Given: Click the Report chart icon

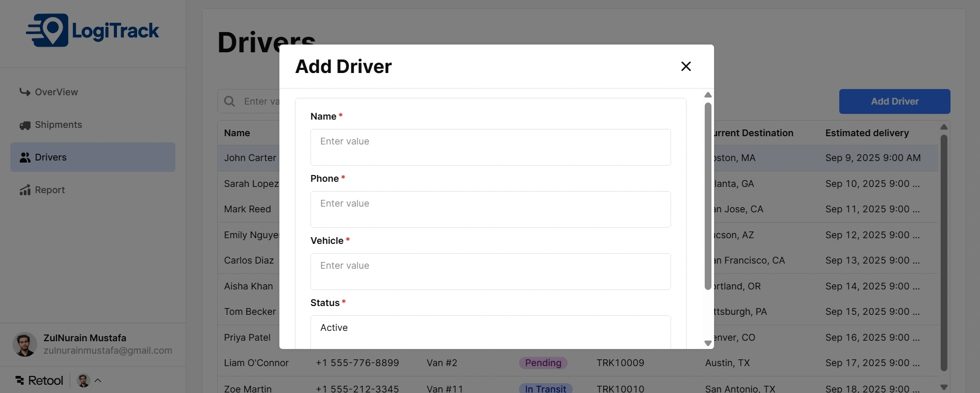Looking at the screenshot, I should [x=25, y=190].
